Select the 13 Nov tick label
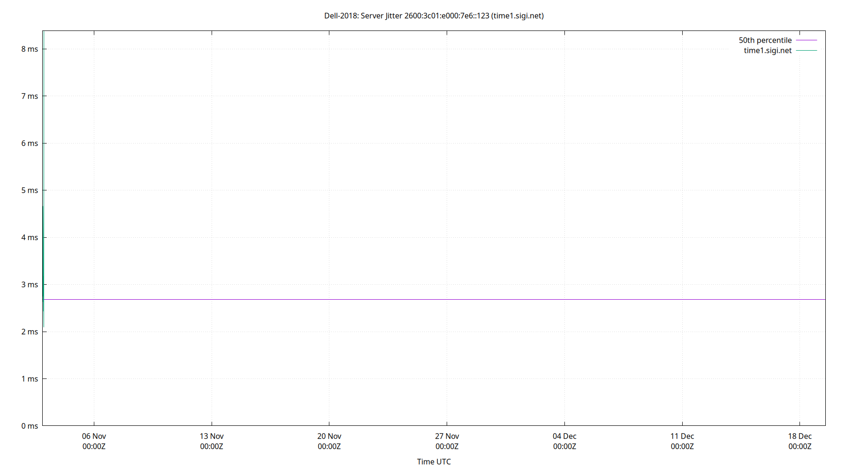This screenshot has width=868, height=469. (x=212, y=436)
